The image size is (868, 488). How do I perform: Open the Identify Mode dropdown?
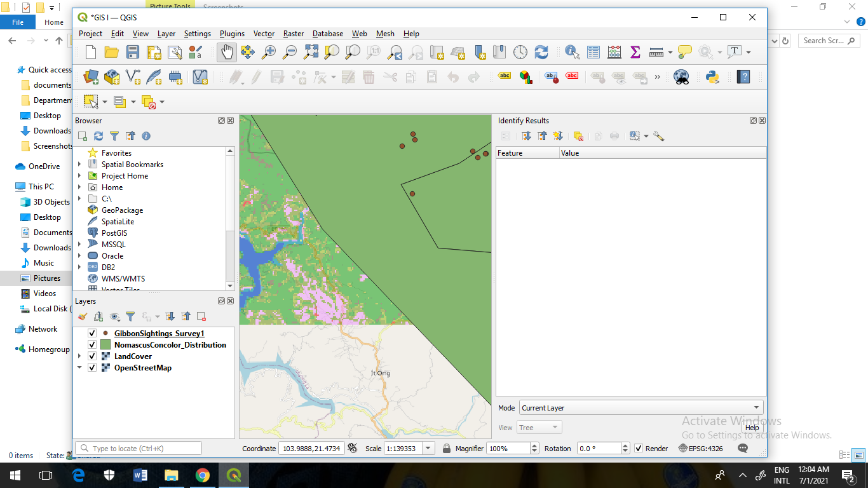click(x=641, y=408)
